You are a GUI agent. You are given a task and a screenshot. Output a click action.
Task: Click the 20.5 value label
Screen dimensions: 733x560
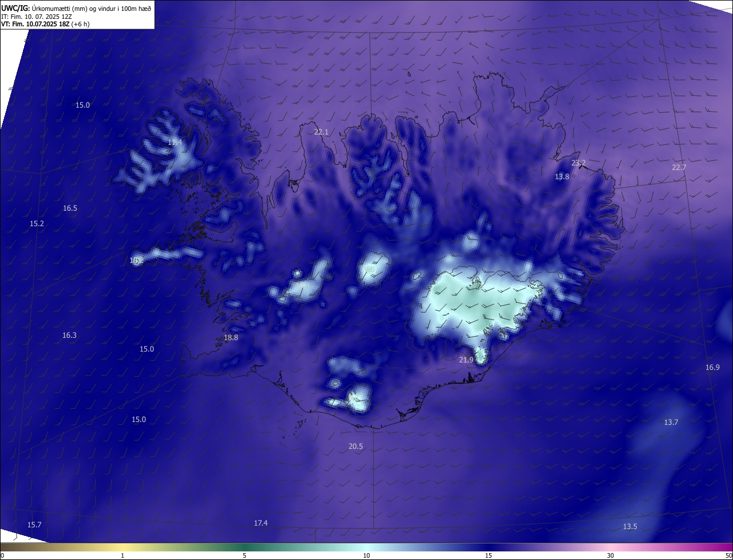coord(356,446)
